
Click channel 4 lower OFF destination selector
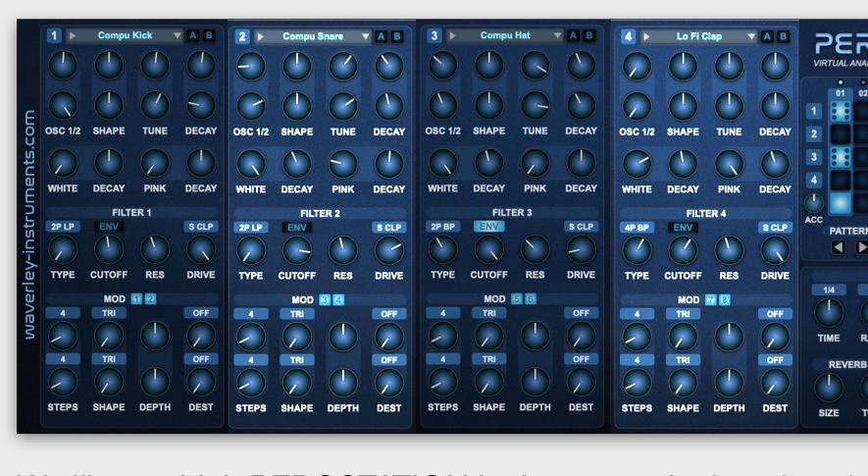tap(775, 360)
